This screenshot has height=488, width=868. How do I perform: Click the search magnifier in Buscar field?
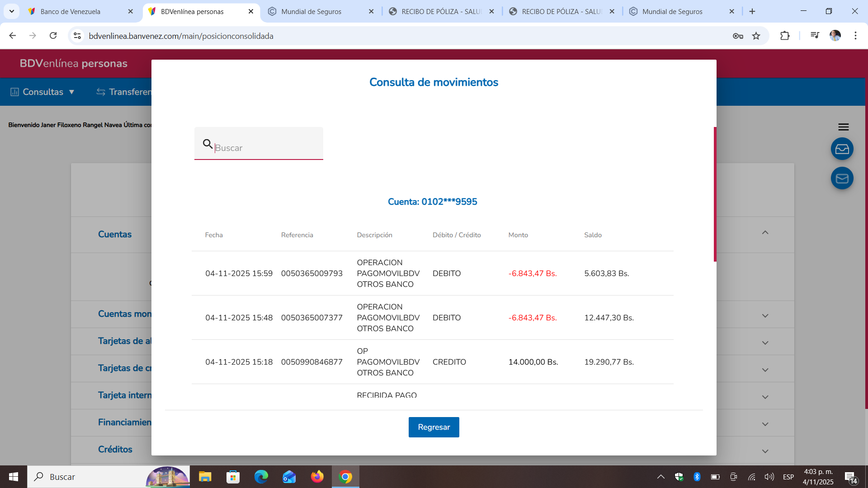click(208, 144)
